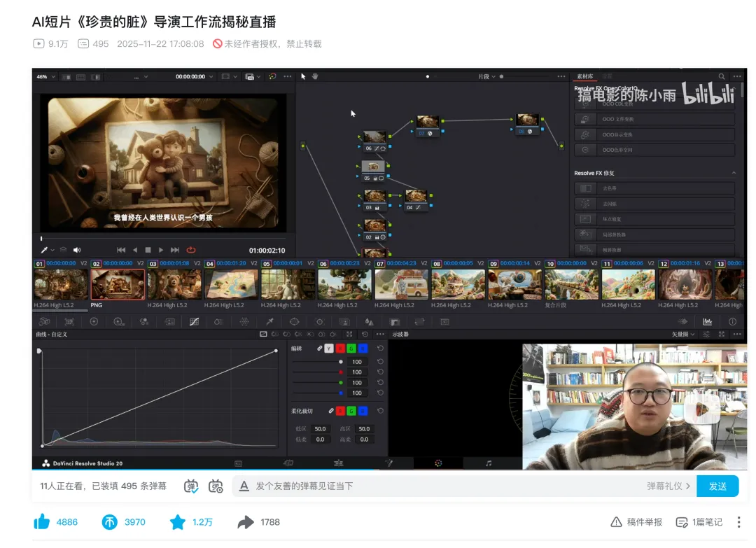Screen dimensions: 756x548
Task: Open the danmaku settings icon
Action: coord(216,486)
